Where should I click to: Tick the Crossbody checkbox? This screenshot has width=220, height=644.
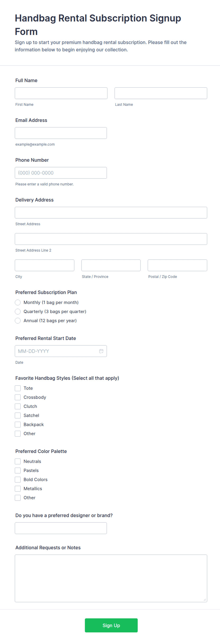tap(18, 397)
